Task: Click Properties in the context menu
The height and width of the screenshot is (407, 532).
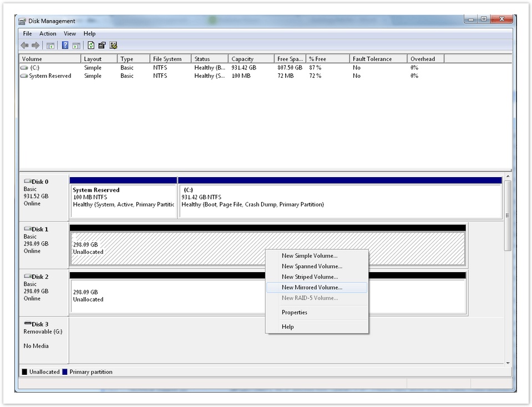Action: point(294,313)
